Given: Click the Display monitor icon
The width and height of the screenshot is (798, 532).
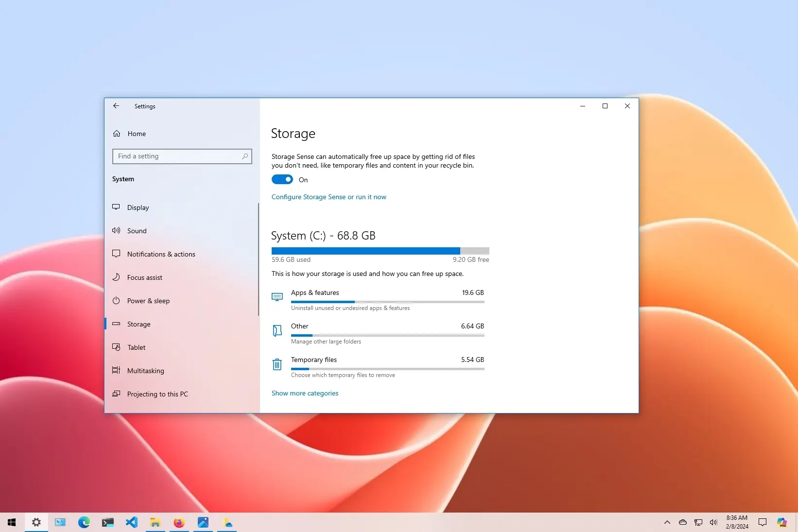Looking at the screenshot, I should click(x=116, y=207).
